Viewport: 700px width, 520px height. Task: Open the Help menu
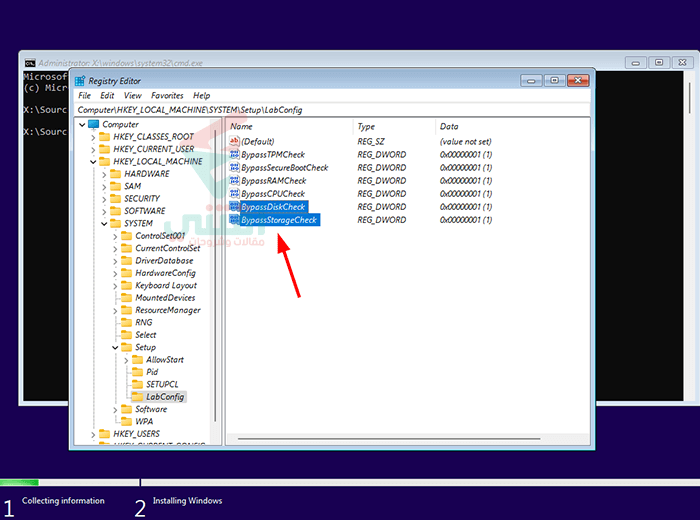click(x=201, y=96)
